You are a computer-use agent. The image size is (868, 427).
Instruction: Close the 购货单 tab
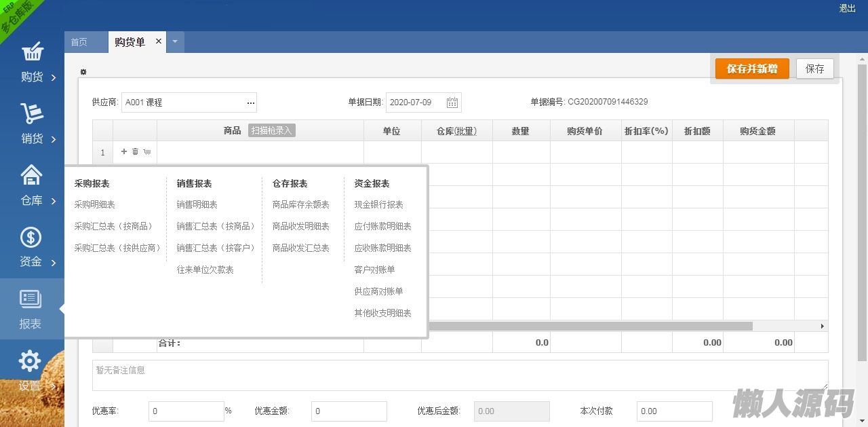159,41
